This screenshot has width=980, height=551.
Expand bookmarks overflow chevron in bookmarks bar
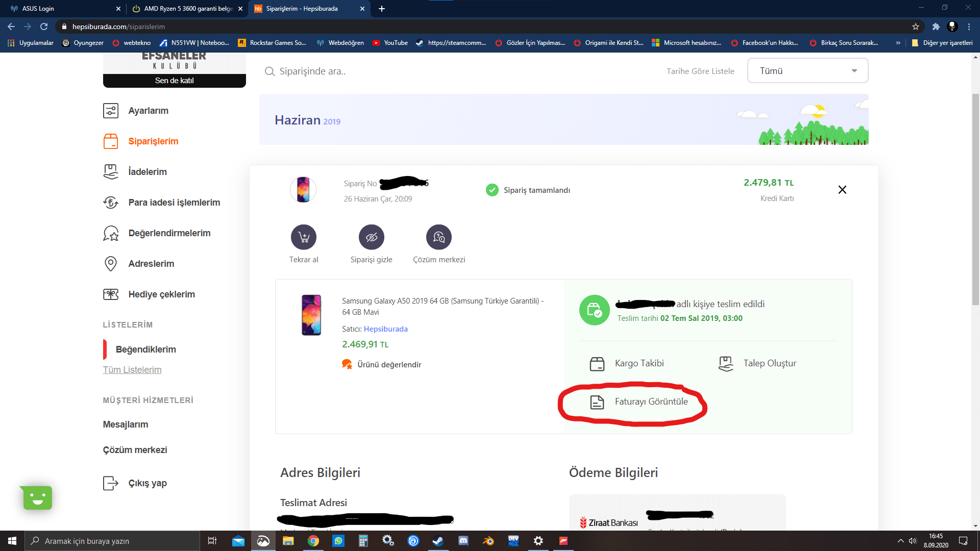tap(898, 43)
